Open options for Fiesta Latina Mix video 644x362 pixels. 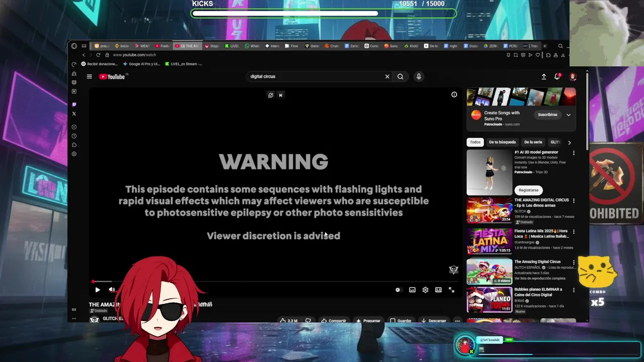pyautogui.click(x=574, y=232)
